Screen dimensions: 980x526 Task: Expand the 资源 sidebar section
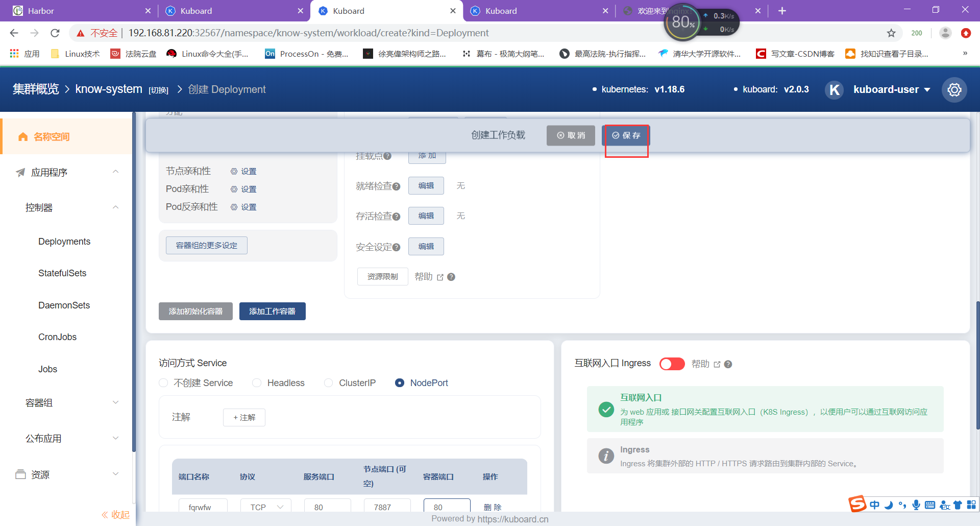[x=116, y=474]
